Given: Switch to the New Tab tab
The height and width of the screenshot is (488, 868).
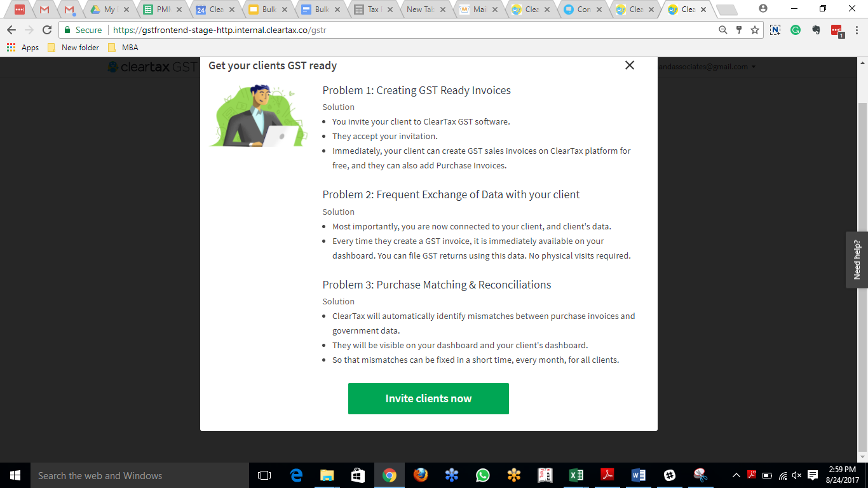Looking at the screenshot, I should 424,10.
